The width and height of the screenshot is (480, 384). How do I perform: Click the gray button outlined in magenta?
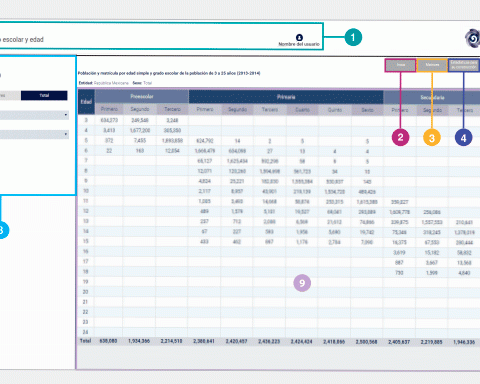pos(400,65)
